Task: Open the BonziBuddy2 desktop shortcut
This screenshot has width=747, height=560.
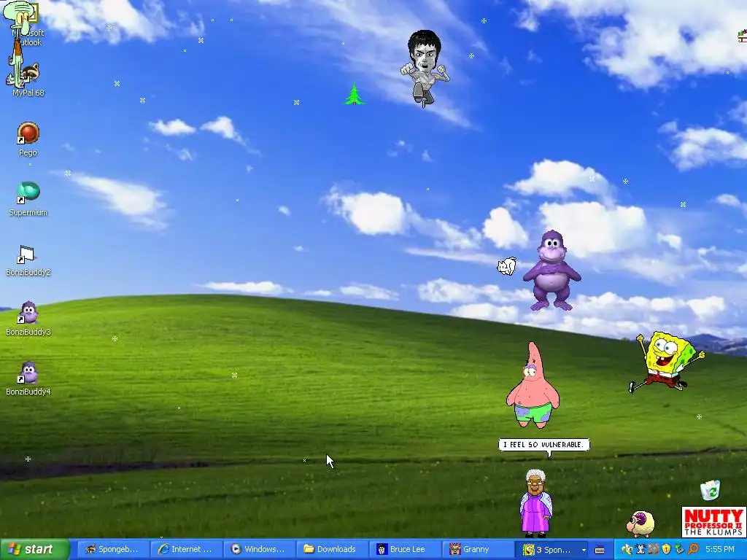Action: click(x=28, y=260)
